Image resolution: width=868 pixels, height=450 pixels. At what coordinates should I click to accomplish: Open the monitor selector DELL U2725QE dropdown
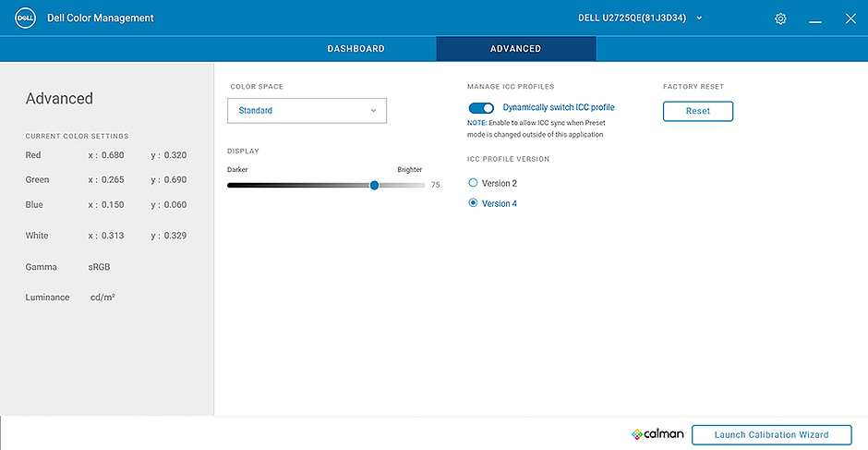pyautogui.click(x=640, y=18)
